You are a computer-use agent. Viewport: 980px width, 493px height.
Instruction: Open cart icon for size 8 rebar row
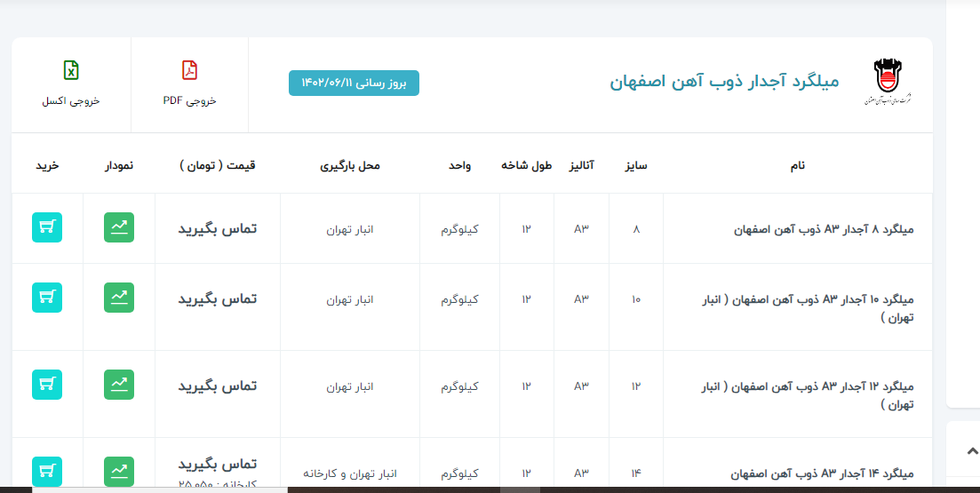[x=47, y=227]
